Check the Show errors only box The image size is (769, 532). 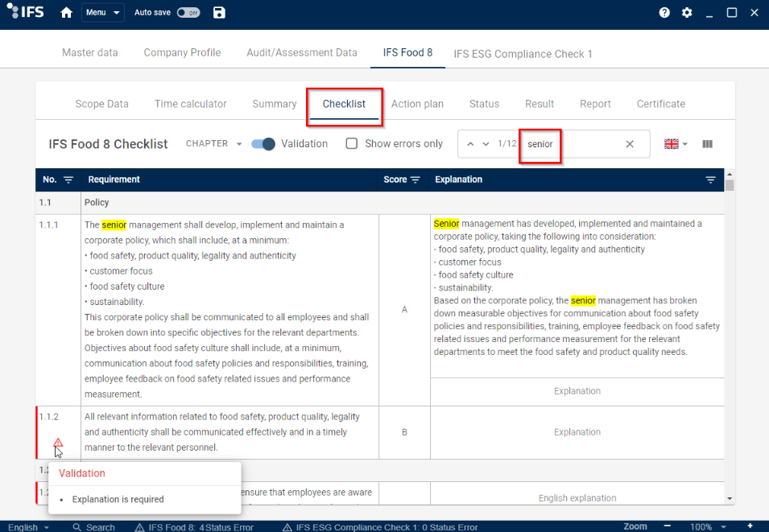point(352,144)
